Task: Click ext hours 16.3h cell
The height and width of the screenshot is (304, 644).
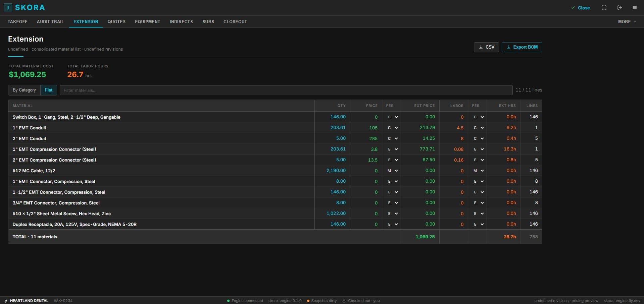Action: coord(510,149)
